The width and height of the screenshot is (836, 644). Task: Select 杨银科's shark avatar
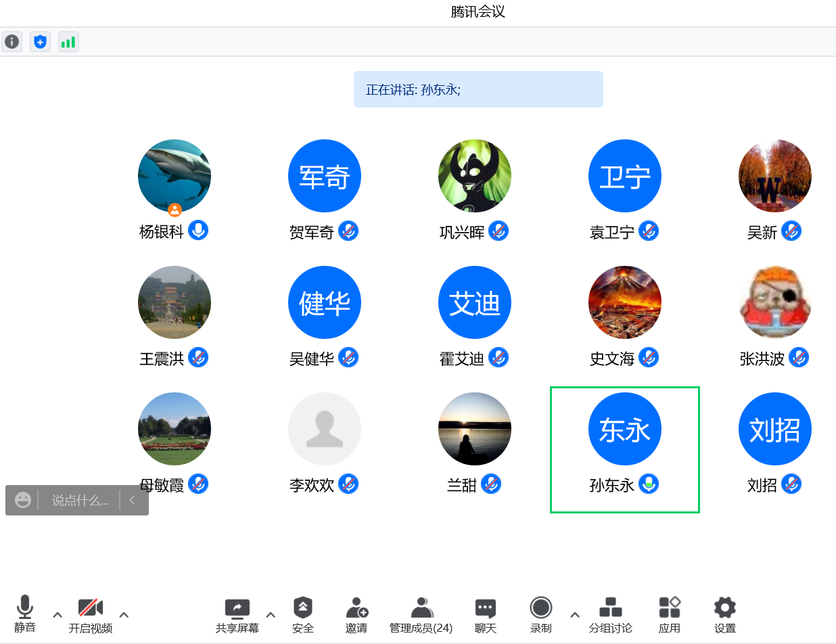click(x=175, y=176)
